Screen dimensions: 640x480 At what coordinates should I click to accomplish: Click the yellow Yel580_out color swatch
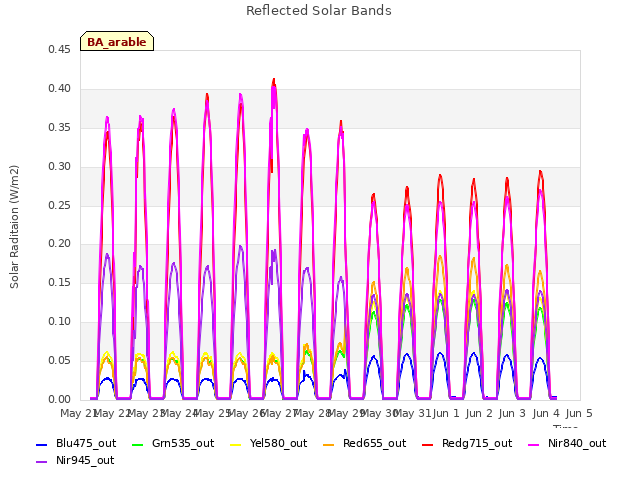(x=236, y=444)
